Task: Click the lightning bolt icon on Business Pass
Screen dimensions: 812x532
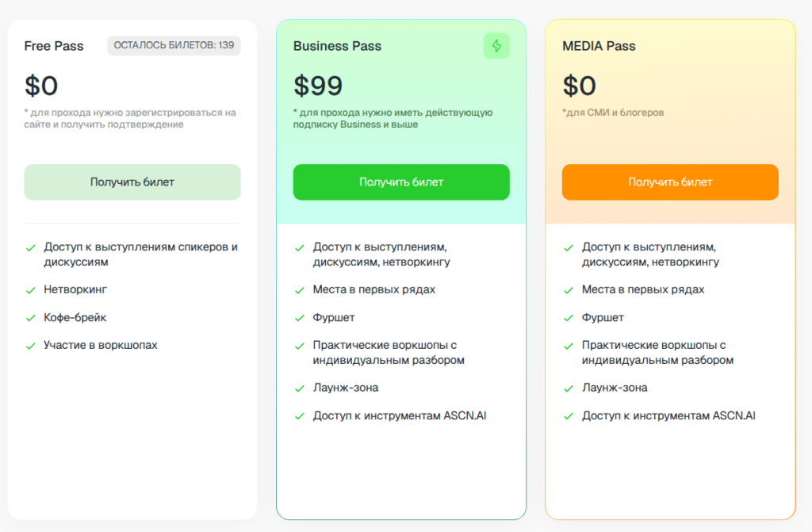Action: click(496, 46)
